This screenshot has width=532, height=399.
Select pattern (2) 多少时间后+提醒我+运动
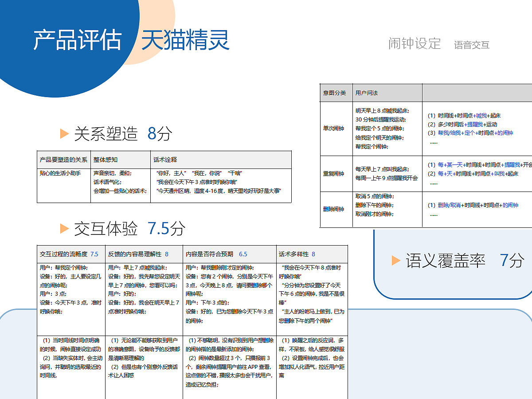click(x=462, y=124)
